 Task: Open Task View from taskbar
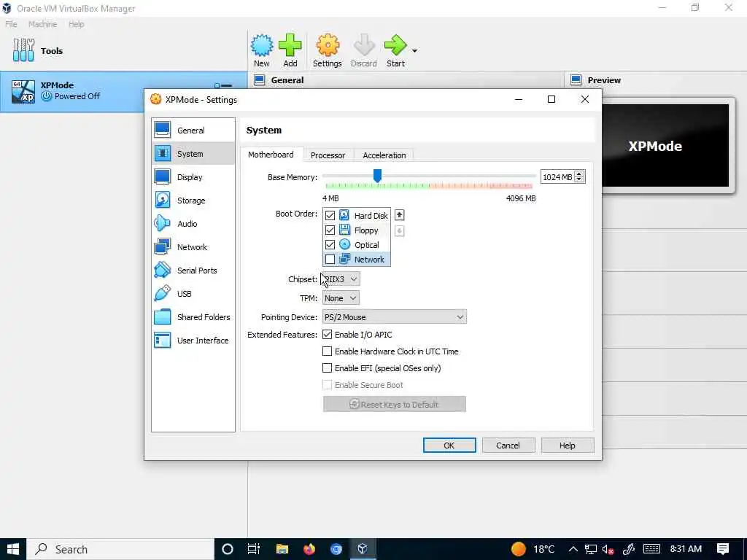(253, 549)
